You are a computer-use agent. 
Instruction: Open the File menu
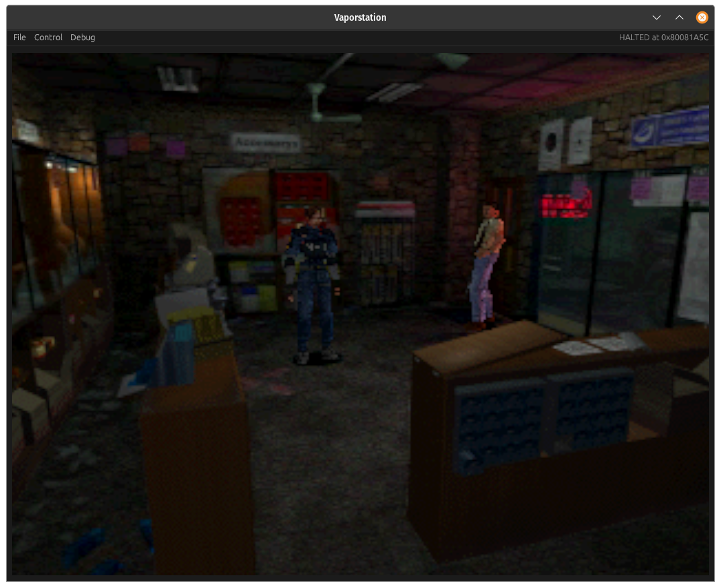pos(19,38)
